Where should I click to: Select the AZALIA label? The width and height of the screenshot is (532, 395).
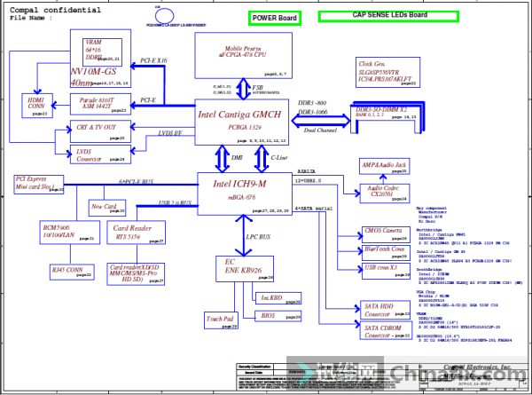pyautogui.click(x=306, y=171)
